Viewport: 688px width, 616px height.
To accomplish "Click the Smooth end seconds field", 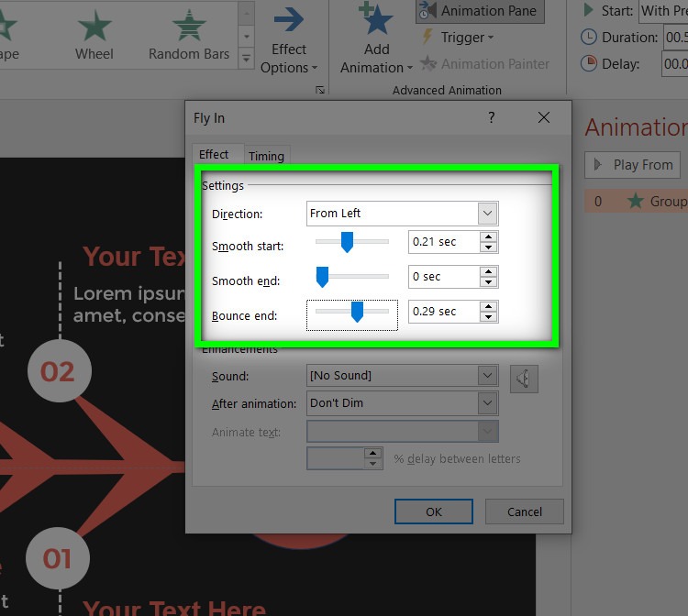I will pyautogui.click(x=444, y=277).
